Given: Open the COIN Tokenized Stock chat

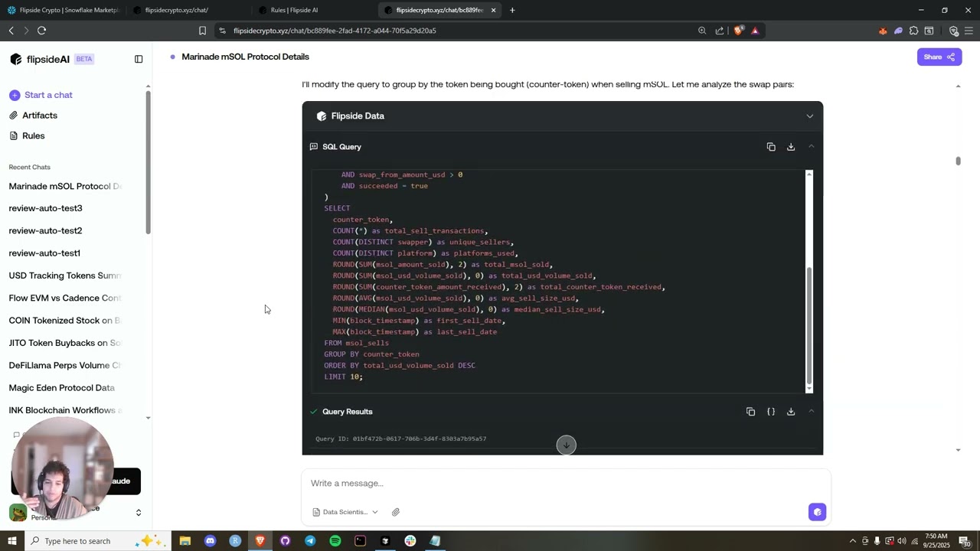Looking at the screenshot, I should [65, 321].
